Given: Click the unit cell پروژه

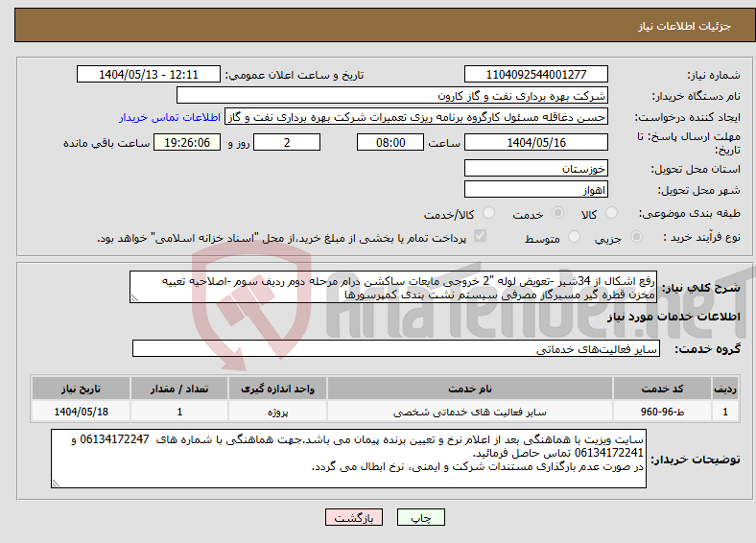Looking at the screenshot, I should [x=277, y=412].
